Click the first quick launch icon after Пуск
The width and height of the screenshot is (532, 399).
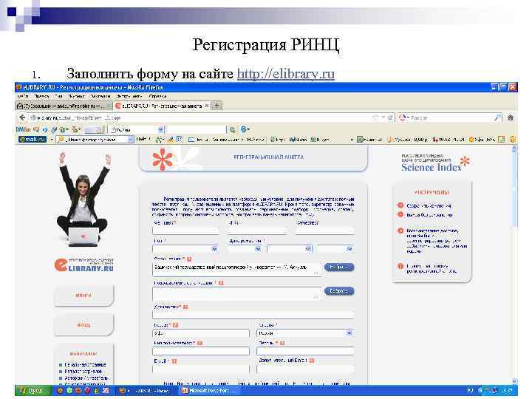click(60, 391)
